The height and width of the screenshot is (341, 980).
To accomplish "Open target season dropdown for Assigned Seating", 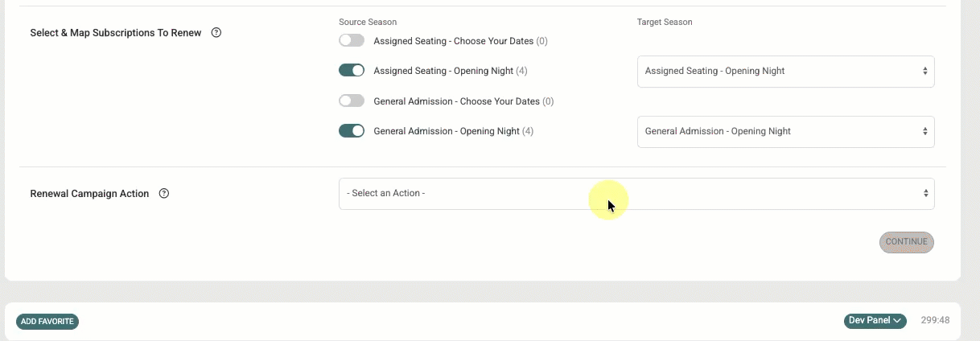I will (x=785, y=71).
